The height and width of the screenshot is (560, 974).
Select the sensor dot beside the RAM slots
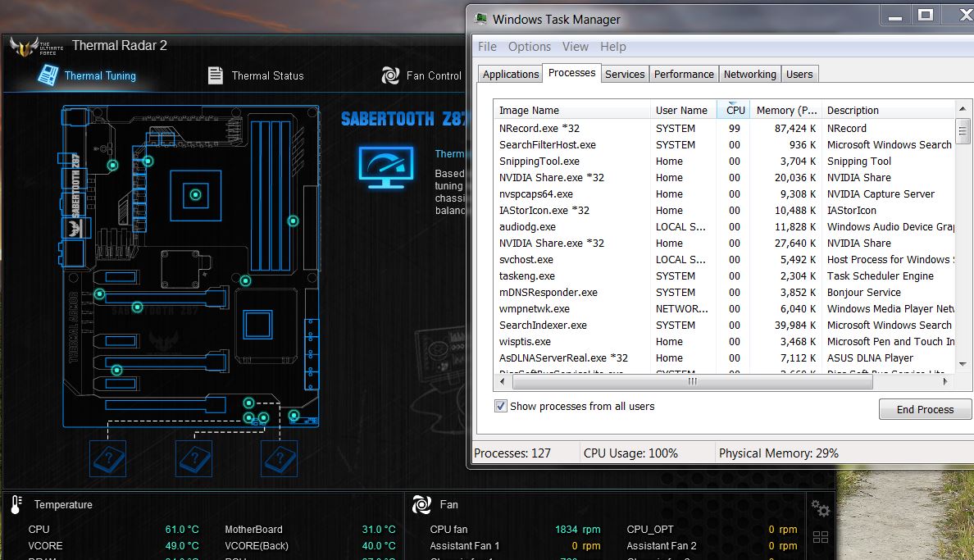pos(294,221)
